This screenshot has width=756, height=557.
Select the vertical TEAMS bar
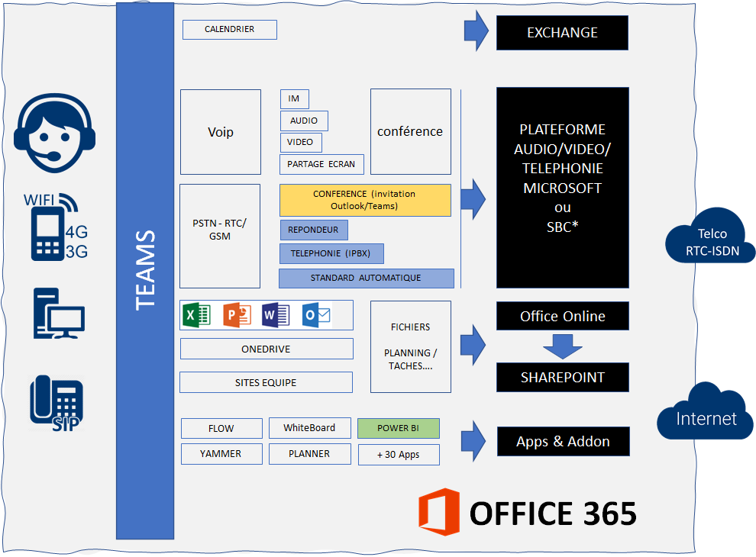(145, 270)
